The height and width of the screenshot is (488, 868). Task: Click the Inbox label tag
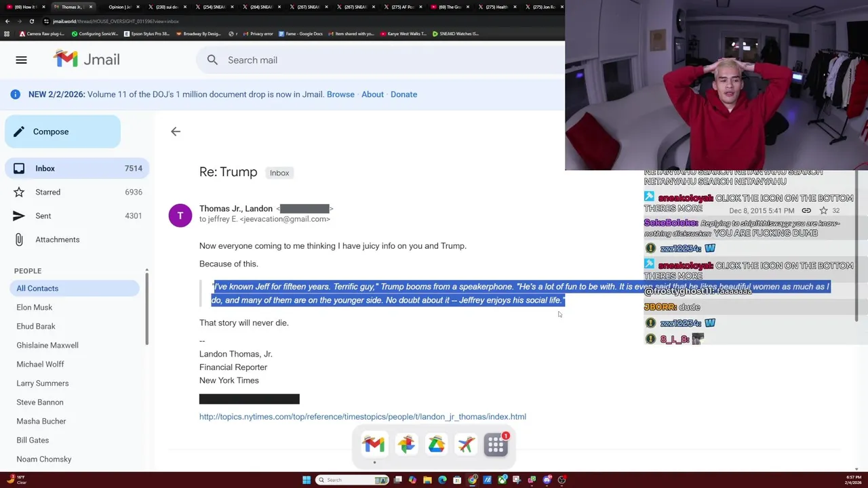[279, 173]
